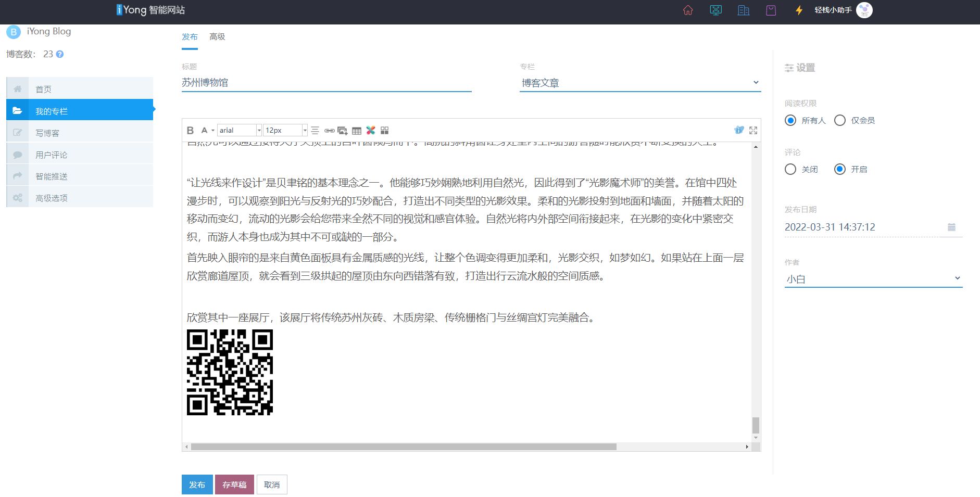Click the colorful pinwheel icon in toolbar
Image resolution: width=980 pixels, height=497 pixels.
[371, 130]
